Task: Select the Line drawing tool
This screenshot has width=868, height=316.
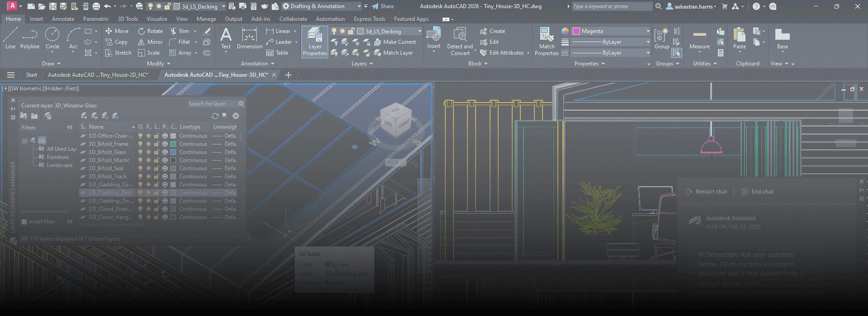Action: pos(10,38)
